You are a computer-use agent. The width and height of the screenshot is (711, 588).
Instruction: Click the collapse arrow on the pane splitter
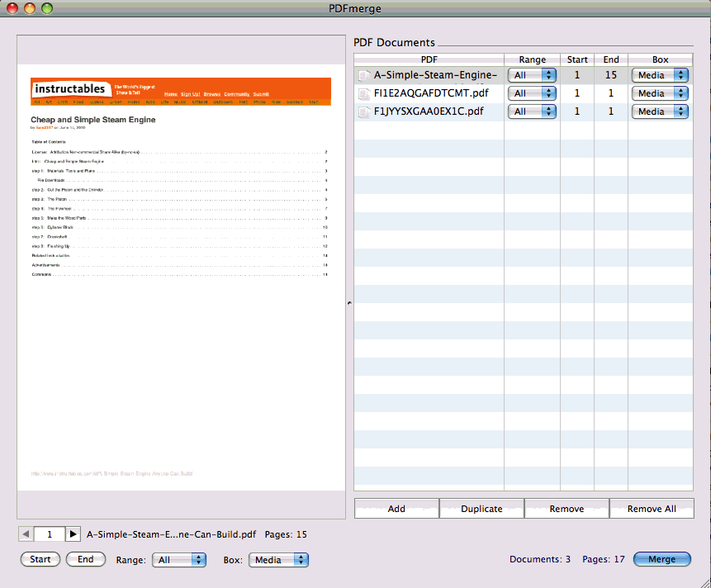[x=349, y=302]
